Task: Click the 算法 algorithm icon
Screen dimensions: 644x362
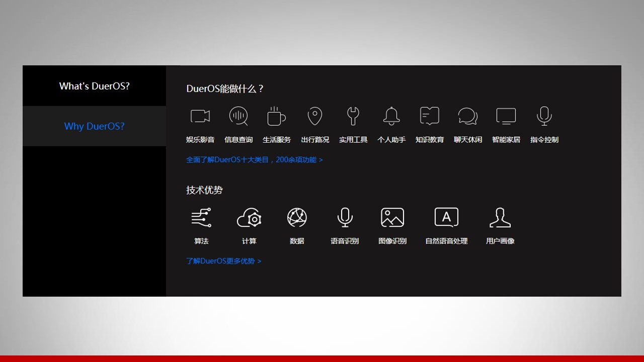Action: (x=201, y=218)
